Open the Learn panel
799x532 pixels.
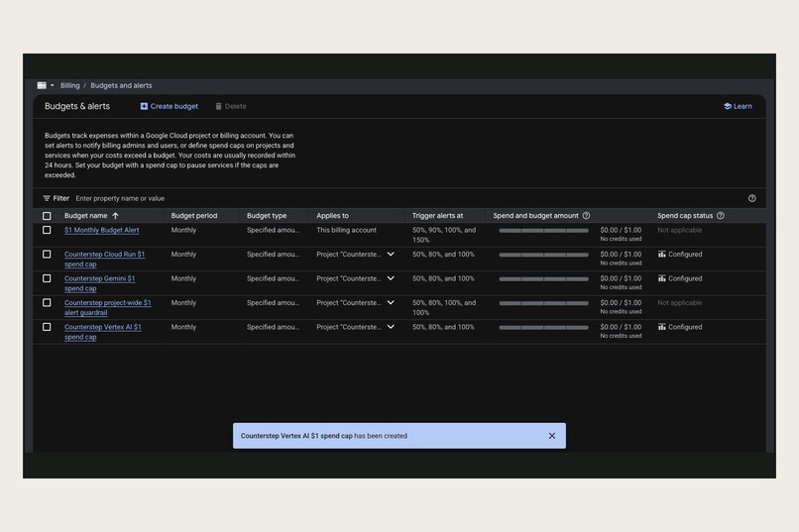coord(738,106)
